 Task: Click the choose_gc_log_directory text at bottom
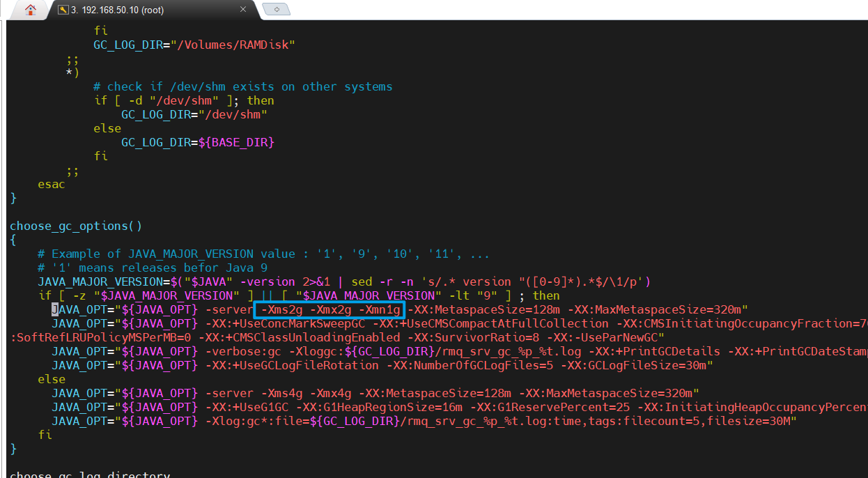tap(89, 474)
